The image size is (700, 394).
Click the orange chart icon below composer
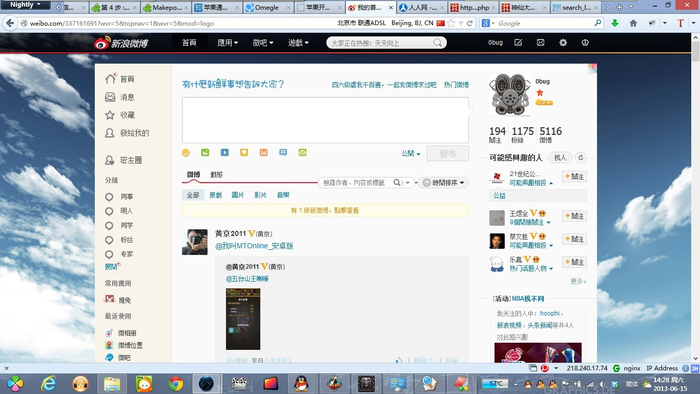pyautogui.click(x=263, y=153)
